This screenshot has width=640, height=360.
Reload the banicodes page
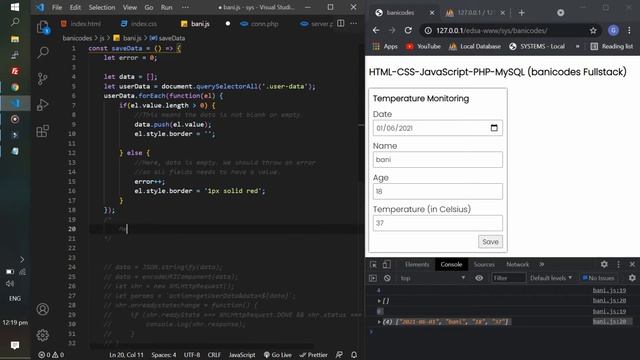click(408, 30)
